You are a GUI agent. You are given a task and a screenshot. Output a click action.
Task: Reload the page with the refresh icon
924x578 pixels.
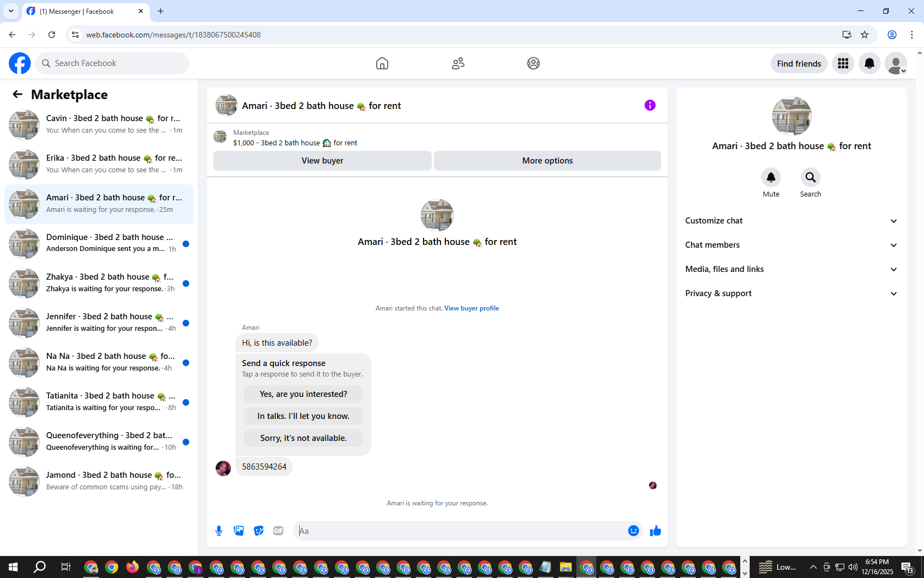(52, 35)
